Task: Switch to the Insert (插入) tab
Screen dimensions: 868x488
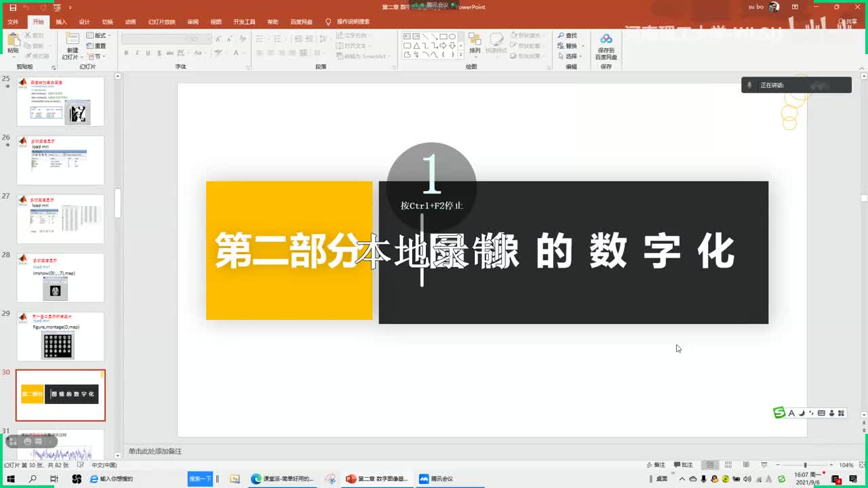Action: (x=61, y=22)
